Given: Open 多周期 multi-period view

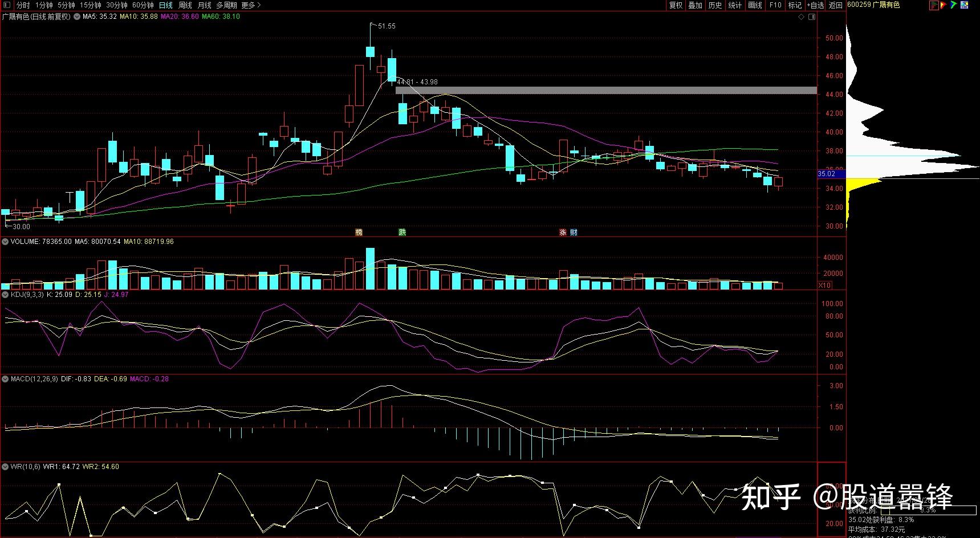Looking at the screenshot, I should (226, 5).
